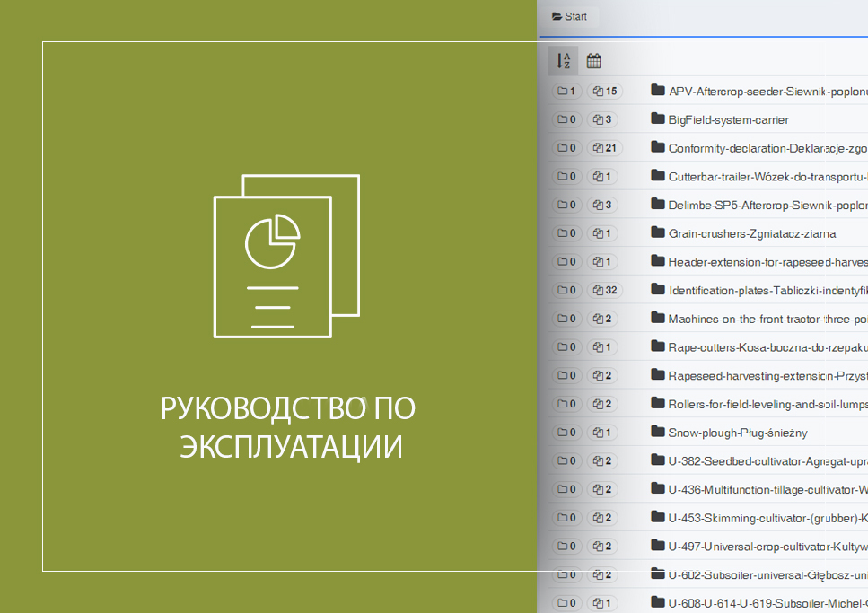Click folder icon beside U-382-Seedbed-cultivator
The width and height of the screenshot is (868, 613).
pos(658,459)
